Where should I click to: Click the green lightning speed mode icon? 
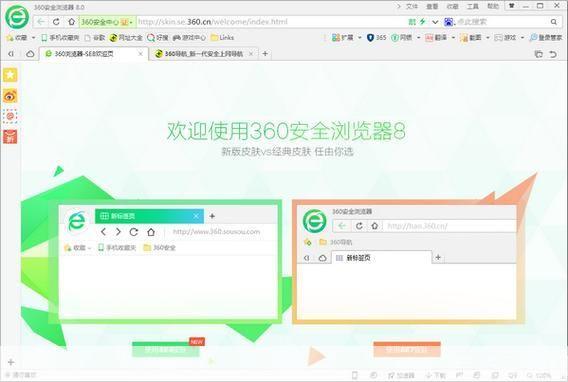click(x=422, y=22)
